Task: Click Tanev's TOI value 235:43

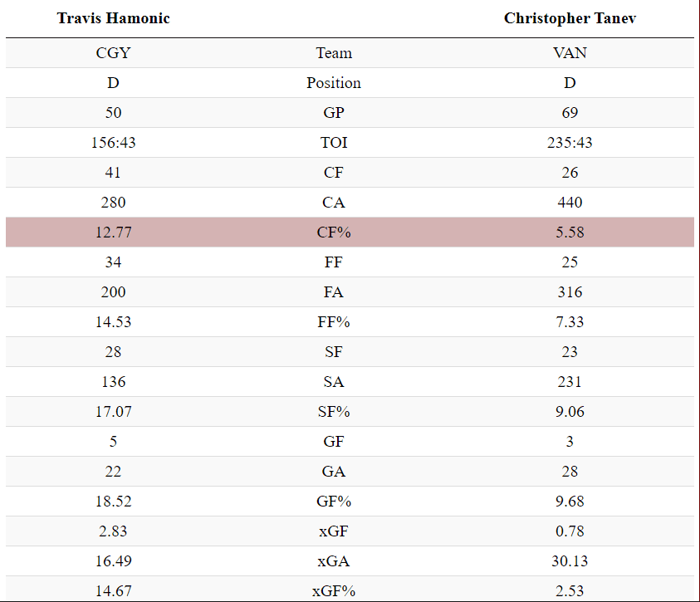Action: [570, 143]
